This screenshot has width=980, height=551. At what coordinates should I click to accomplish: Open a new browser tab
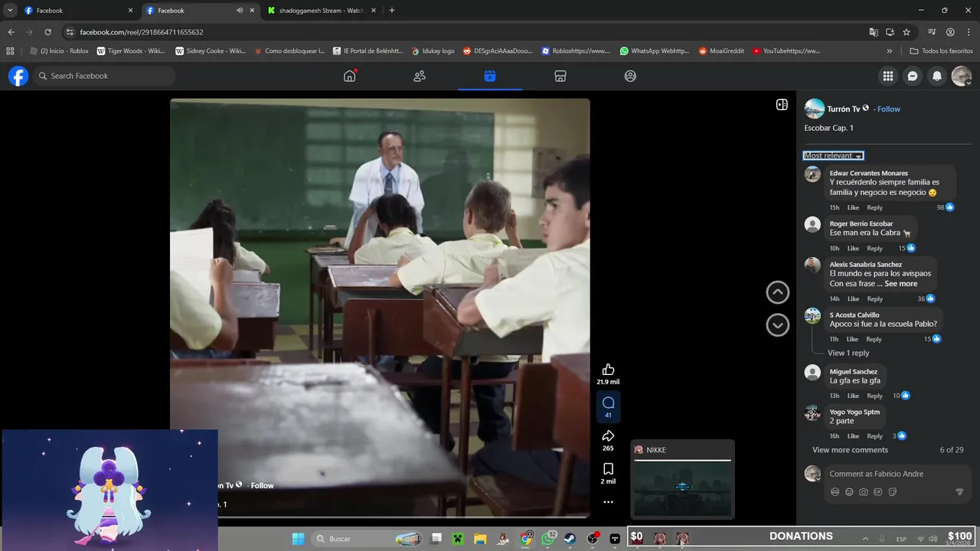392,11
